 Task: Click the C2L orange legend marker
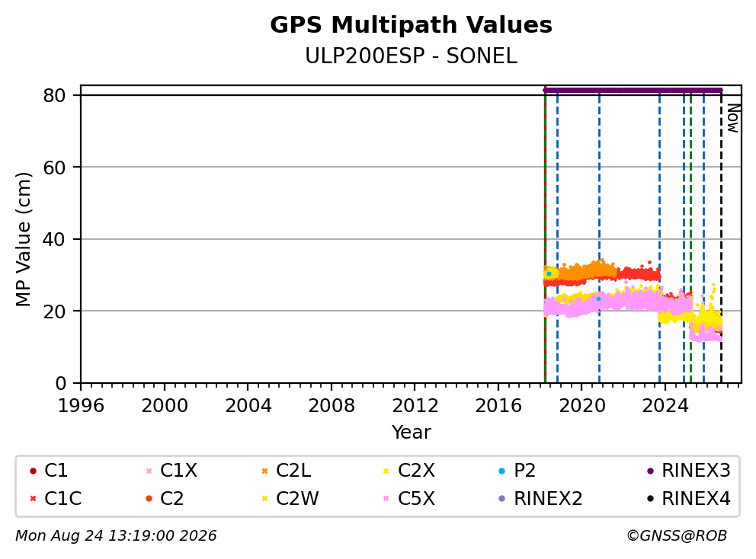click(264, 471)
